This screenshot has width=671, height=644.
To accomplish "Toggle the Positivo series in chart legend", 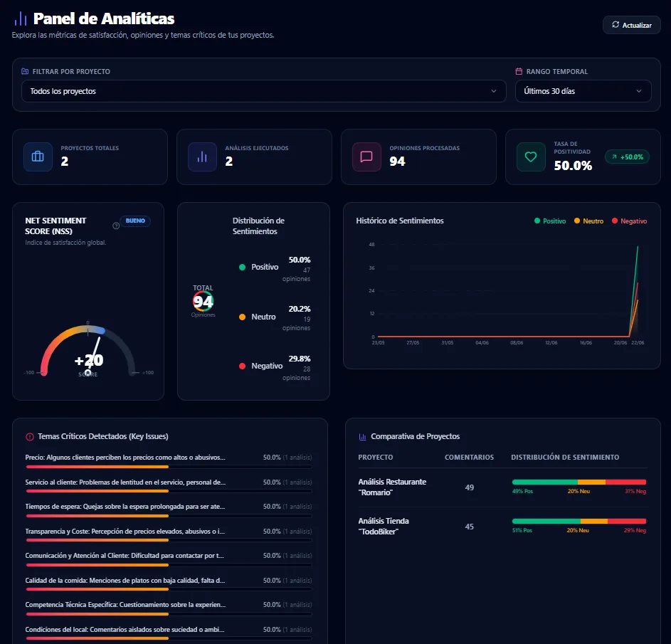I will tap(550, 221).
